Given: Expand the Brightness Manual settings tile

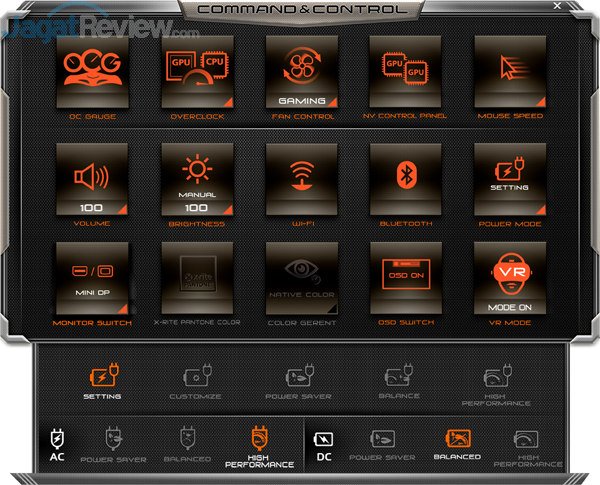Looking at the screenshot, I should 197,177.
